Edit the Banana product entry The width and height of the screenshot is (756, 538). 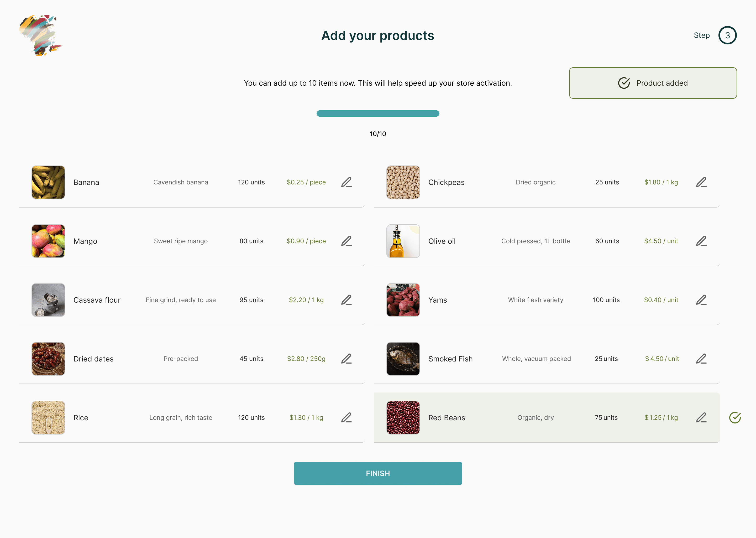pos(346,182)
